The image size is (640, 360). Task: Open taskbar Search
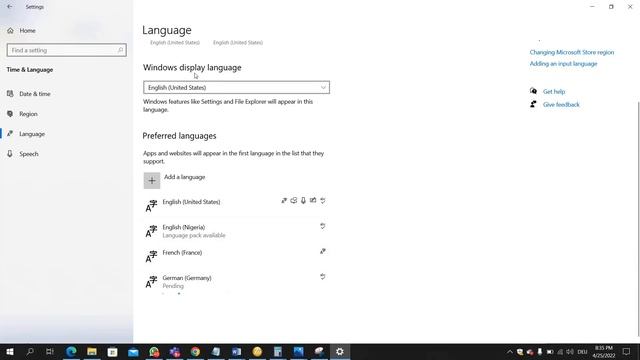point(30,351)
